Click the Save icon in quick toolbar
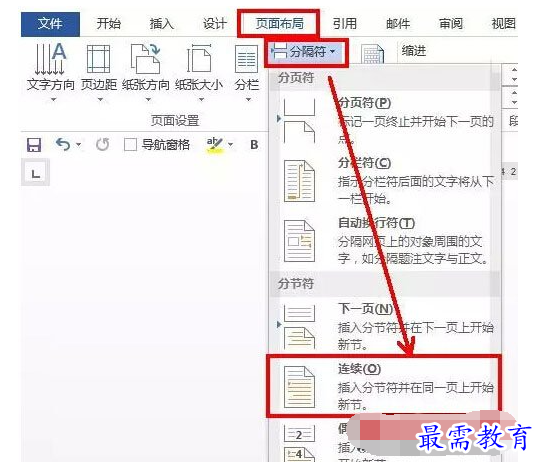Image resolution: width=540 pixels, height=469 pixels. (34, 145)
